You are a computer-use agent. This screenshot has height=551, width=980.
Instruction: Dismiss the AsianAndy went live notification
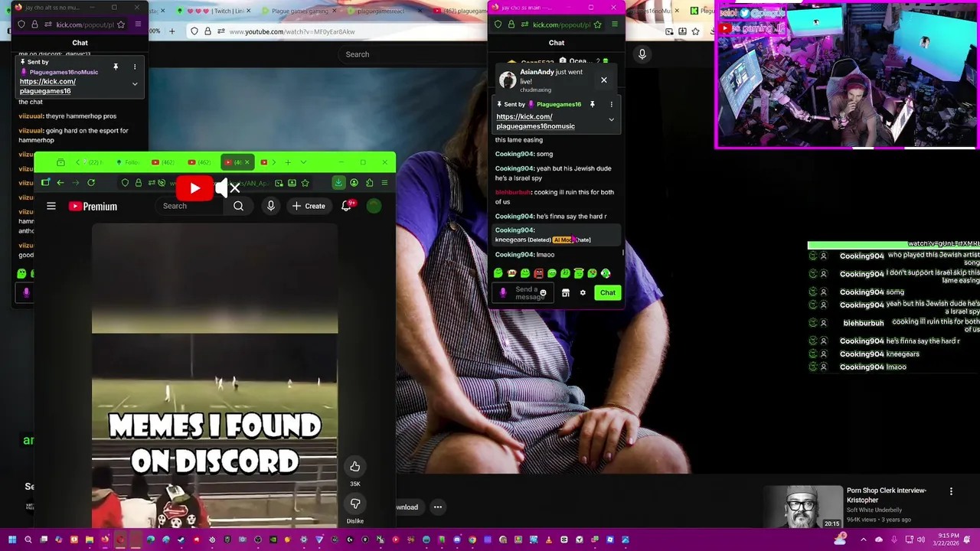click(603, 80)
